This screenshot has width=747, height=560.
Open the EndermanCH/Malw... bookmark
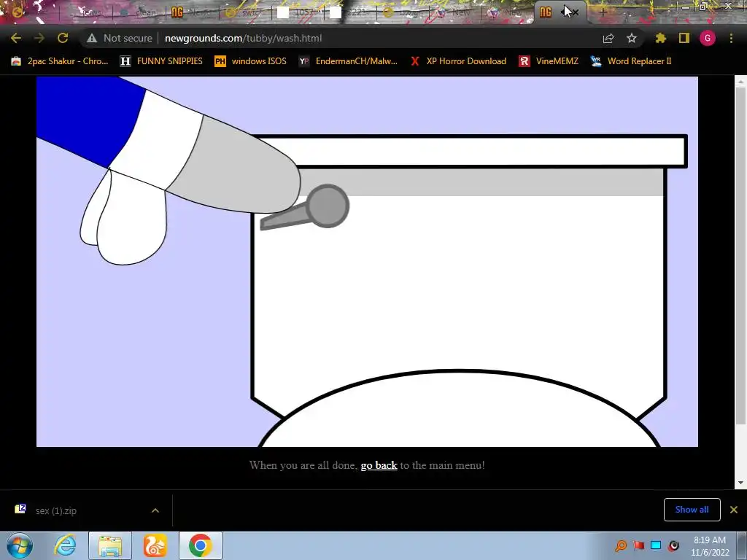[348, 61]
